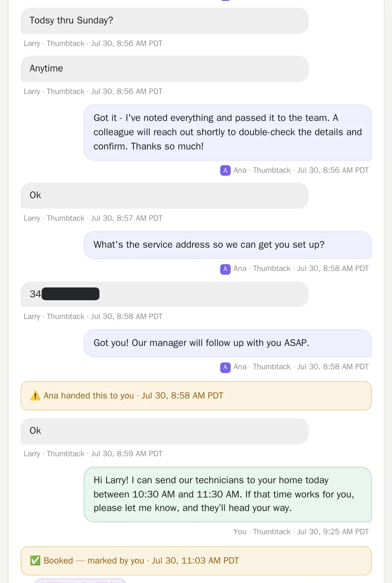Click the green checkmark icon beside Booked
The height and width of the screenshot is (583, 392).
coord(35,561)
